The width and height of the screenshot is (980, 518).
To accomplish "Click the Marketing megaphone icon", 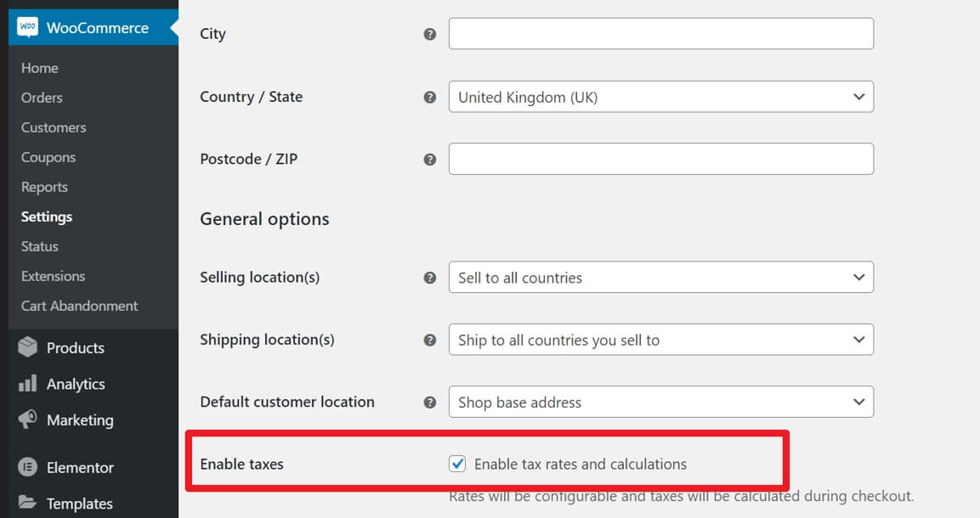I will [x=27, y=419].
